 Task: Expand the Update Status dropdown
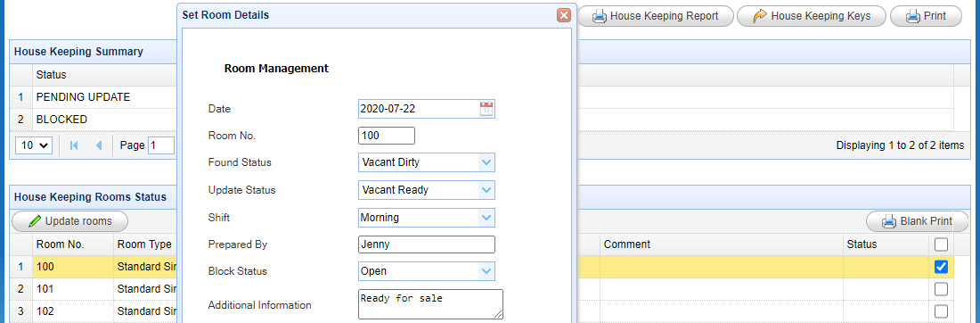click(x=486, y=190)
